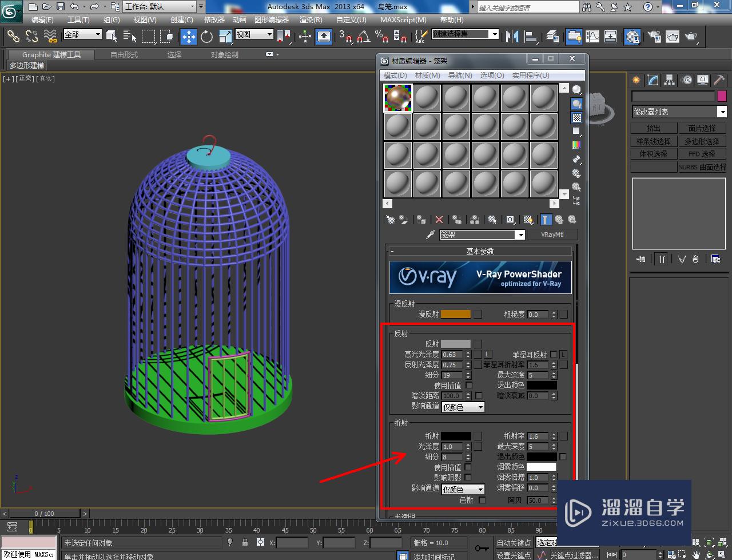Open the 影响通道 dropdown under 反射
Image resolution: width=732 pixels, height=560 pixels.
[x=463, y=407]
